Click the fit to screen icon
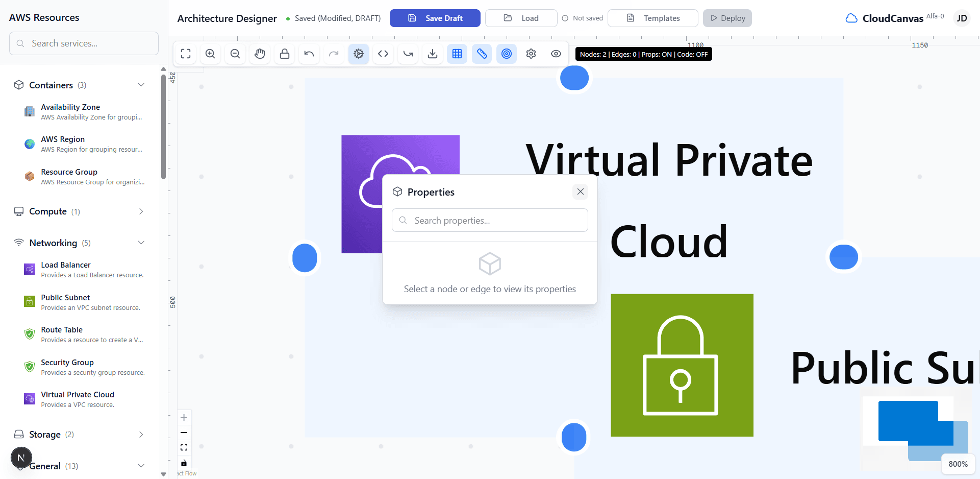Screen dimensions: 980x479 [x=186, y=54]
